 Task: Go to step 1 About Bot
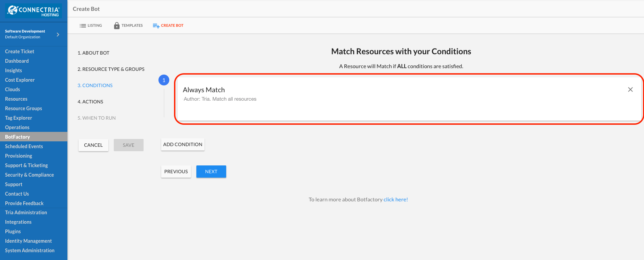point(93,53)
